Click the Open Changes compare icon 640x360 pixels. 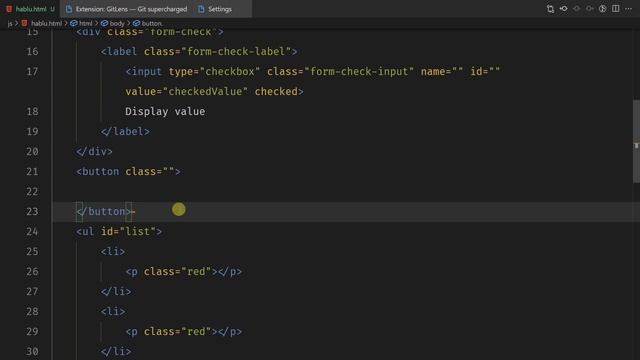coord(550,9)
